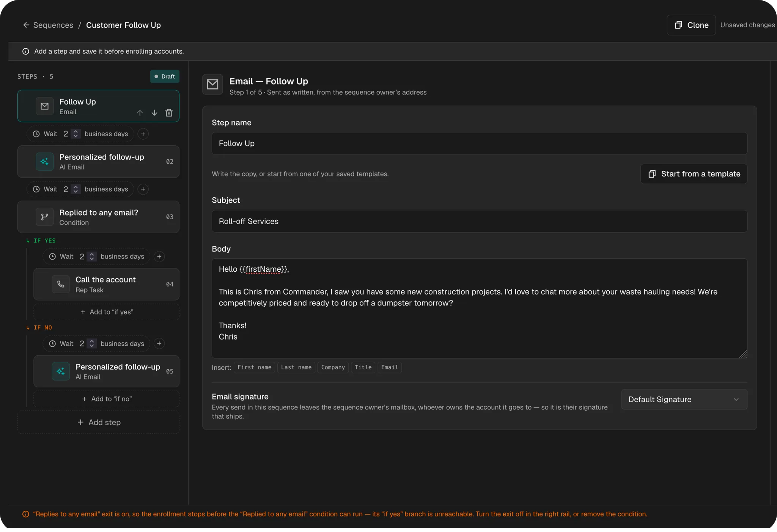Adjust wait days stepper in IF YES branch
777x532 pixels.
click(x=92, y=257)
